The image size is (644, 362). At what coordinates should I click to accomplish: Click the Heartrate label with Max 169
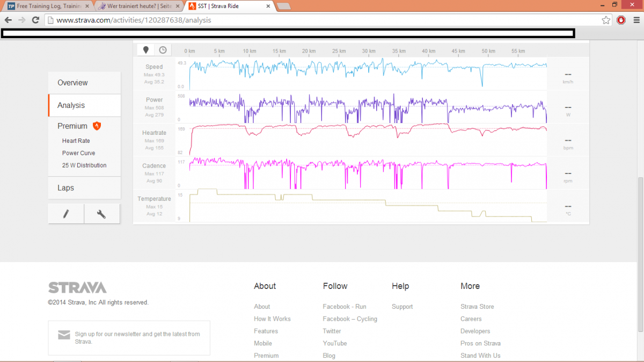(x=154, y=140)
